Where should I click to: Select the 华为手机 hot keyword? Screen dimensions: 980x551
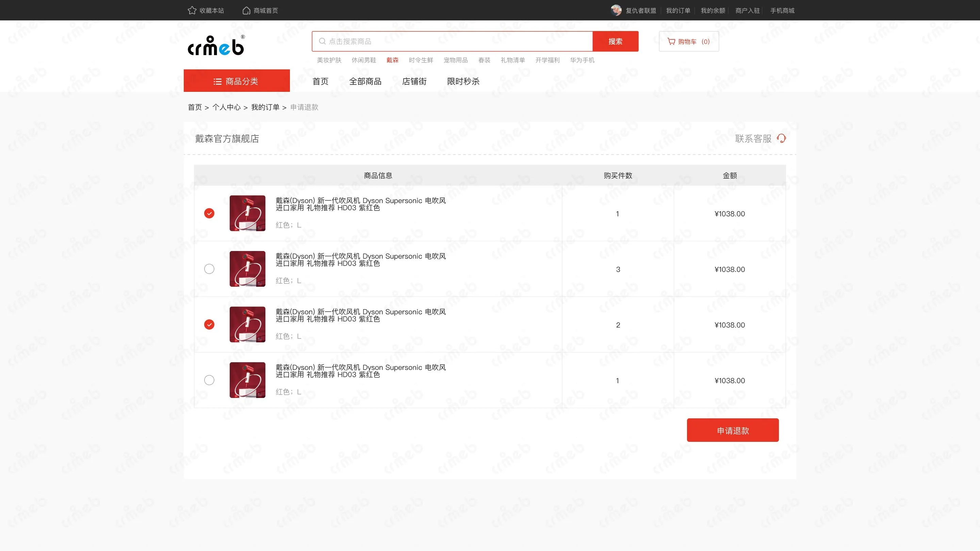coord(582,60)
